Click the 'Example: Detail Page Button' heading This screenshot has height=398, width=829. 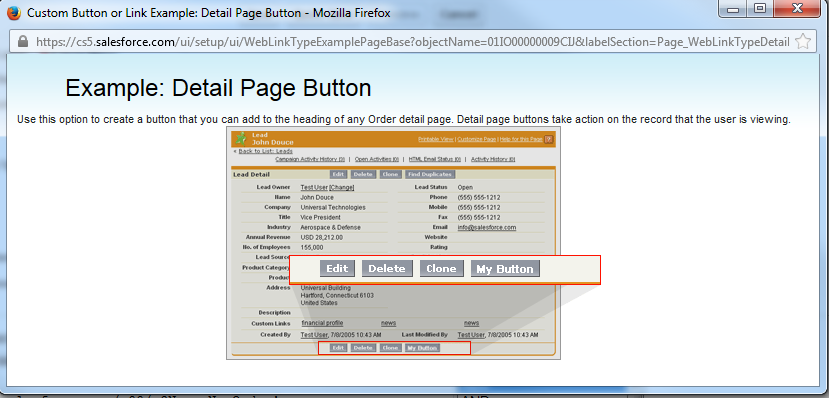tap(218, 88)
